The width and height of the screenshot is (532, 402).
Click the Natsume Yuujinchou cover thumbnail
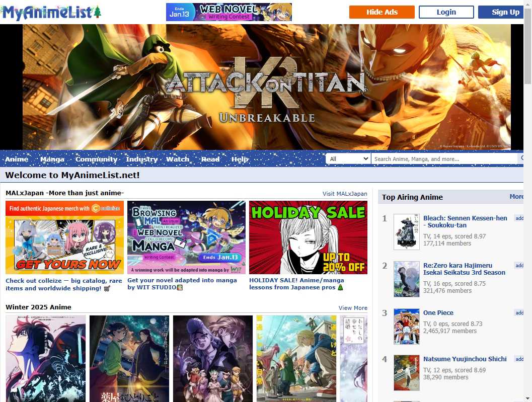(x=407, y=373)
